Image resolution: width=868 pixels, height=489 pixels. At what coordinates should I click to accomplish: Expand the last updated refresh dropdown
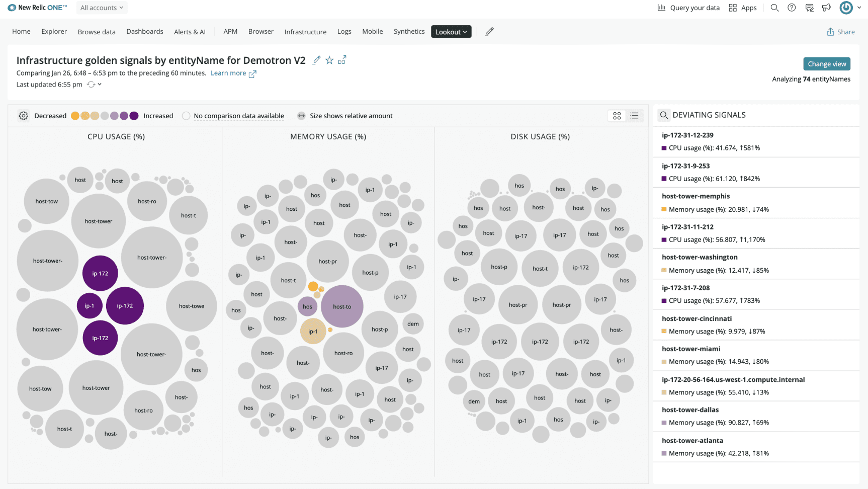[x=100, y=84]
